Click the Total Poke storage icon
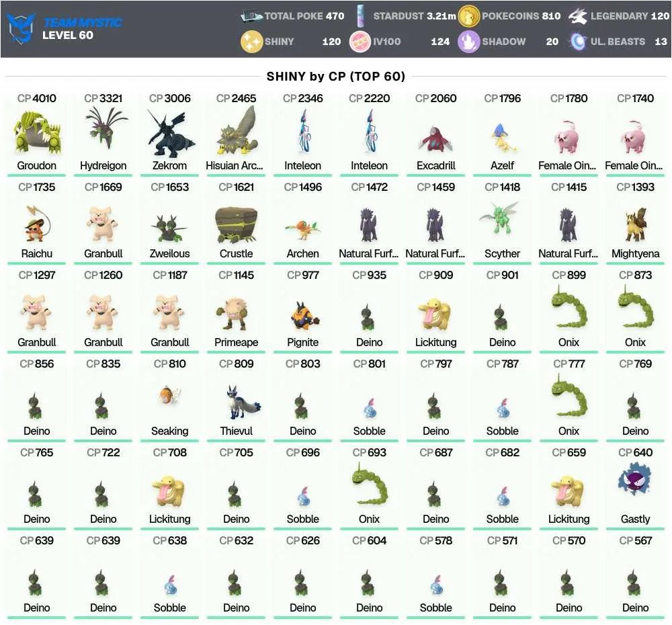This screenshot has height=625, width=672. pyautogui.click(x=251, y=16)
